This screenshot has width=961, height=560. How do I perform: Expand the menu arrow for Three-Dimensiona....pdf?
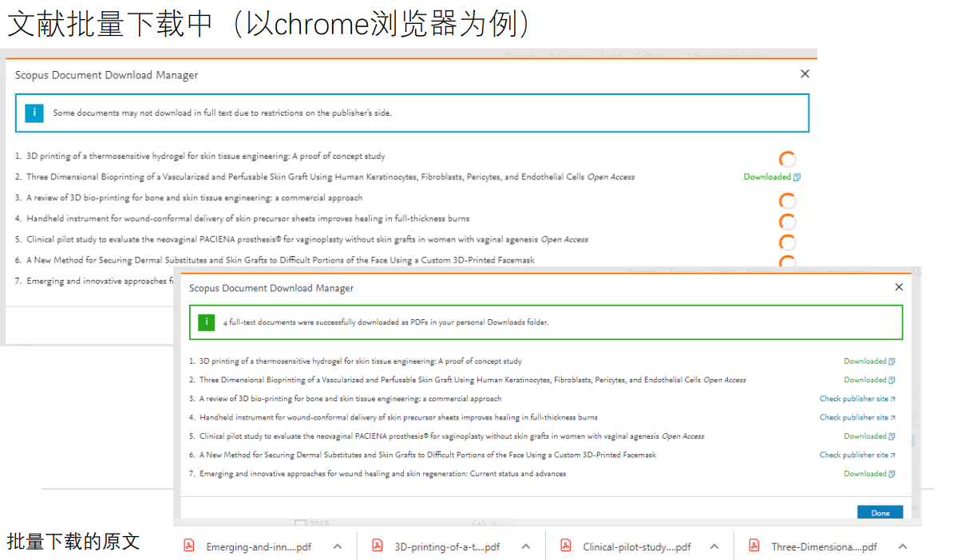pyautogui.click(x=903, y=546)
